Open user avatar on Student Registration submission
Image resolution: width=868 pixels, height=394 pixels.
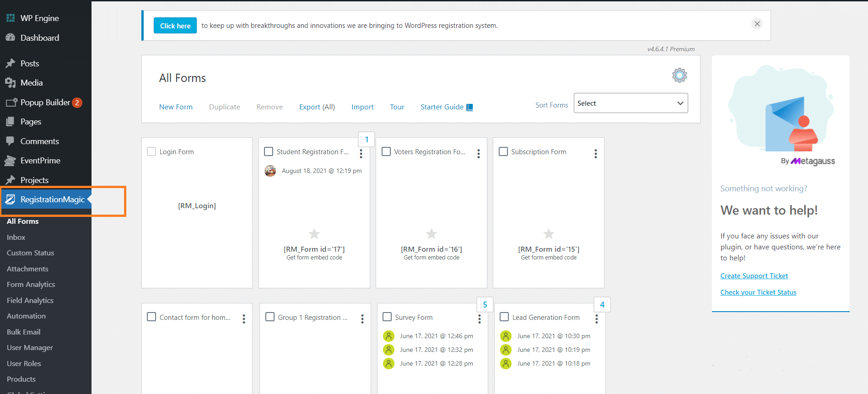tap(270, 171)
